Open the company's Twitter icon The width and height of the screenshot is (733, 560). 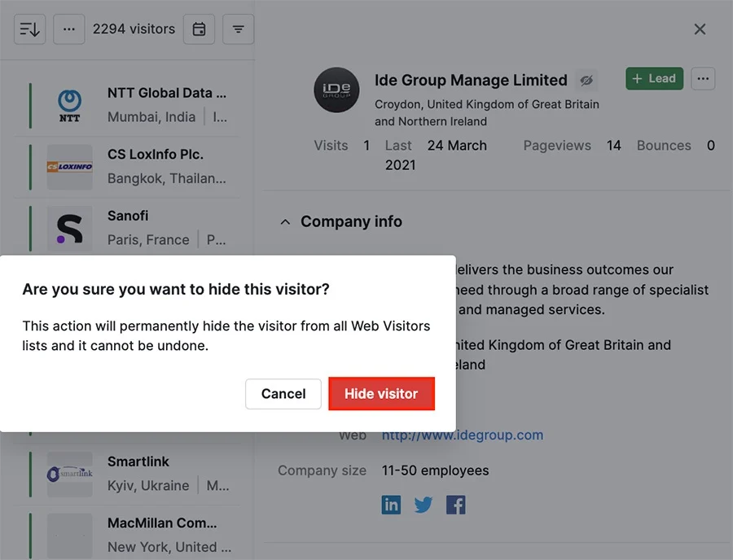pos(424,505)
